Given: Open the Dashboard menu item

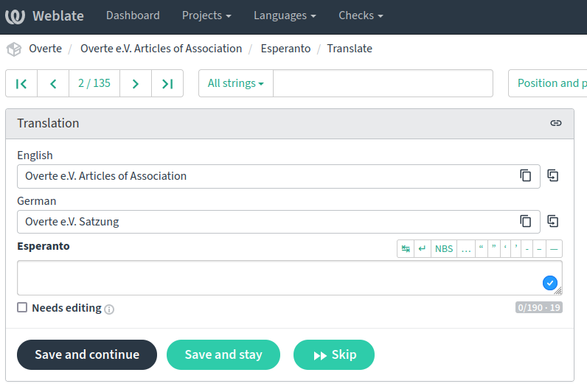Looking at the screenshot, I should pos(133,15).
